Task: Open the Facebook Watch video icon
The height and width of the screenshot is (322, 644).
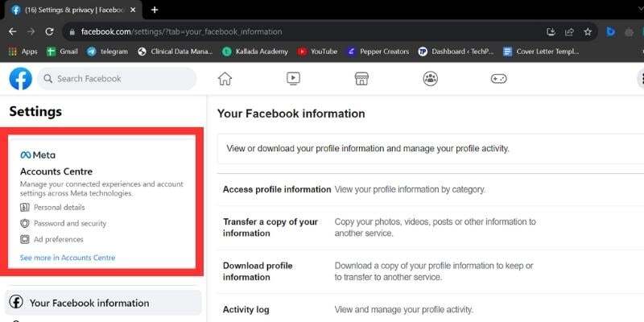Action: coord(293,78)
